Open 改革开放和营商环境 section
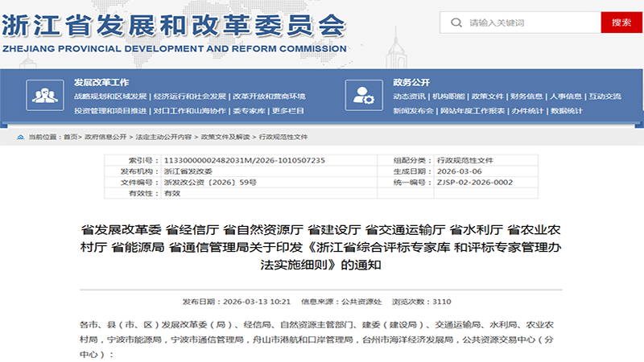 (x=269, y=97)
